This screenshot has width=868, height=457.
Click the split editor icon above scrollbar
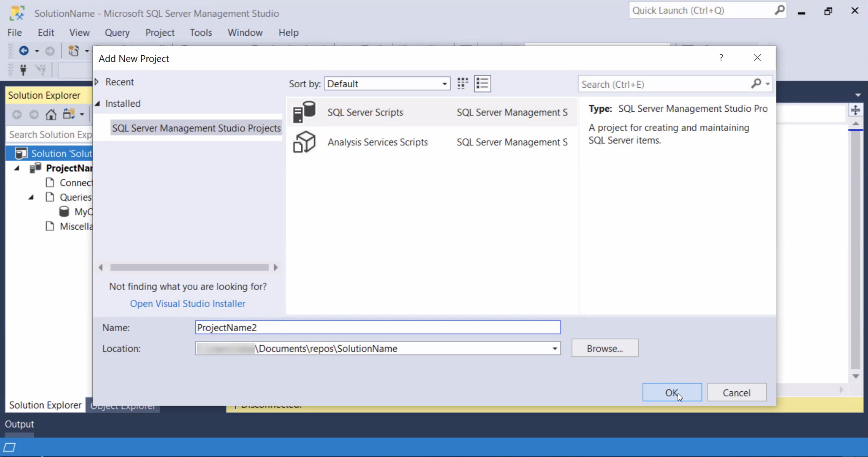click(x=856, y=110)
